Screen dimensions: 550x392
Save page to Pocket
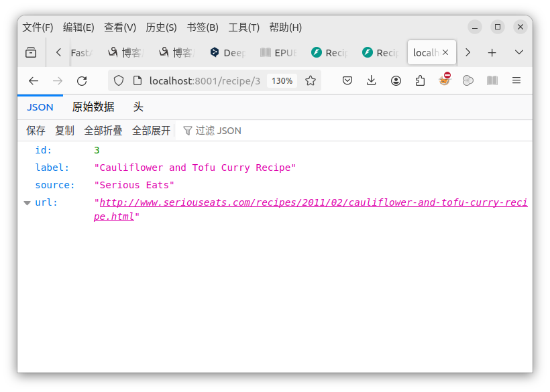(347, 81)
